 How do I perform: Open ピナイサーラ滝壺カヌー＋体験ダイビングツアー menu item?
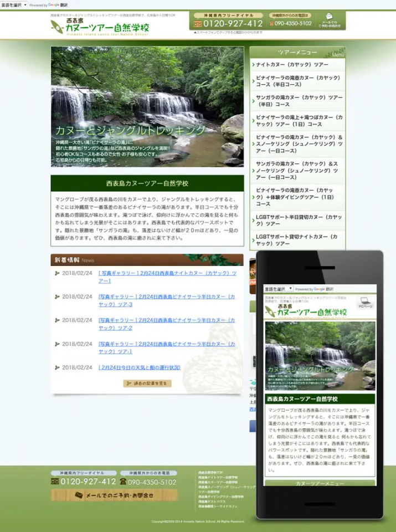[297, 197]
